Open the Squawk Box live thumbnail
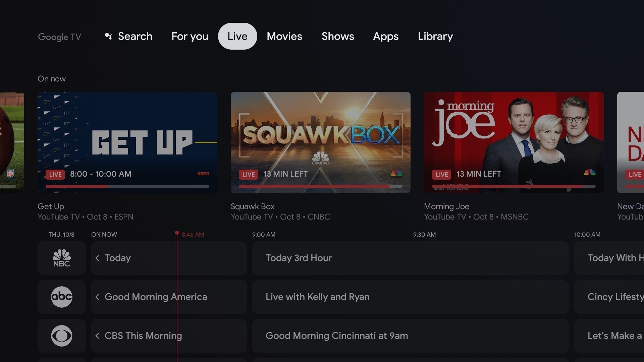 coord(321,142)
